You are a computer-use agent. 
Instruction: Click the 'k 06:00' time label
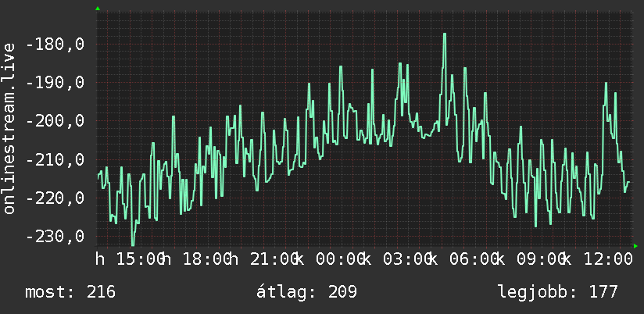tap(464, 259)
